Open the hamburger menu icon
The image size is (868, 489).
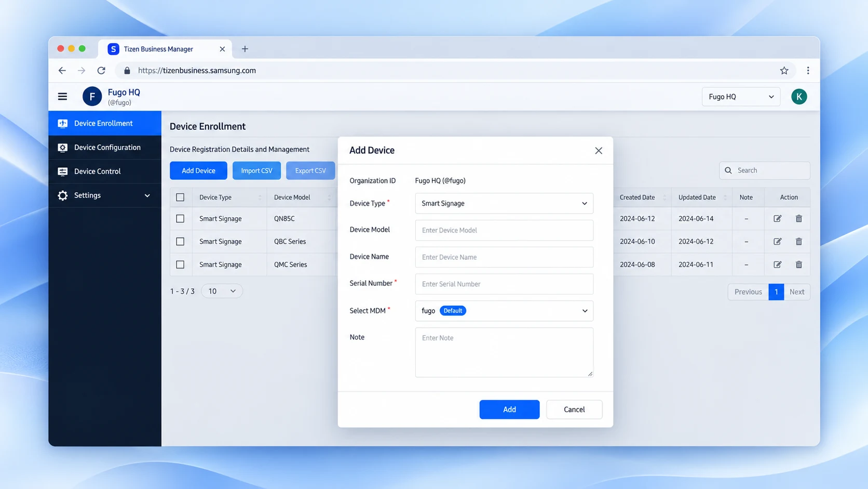click(62, 97)
